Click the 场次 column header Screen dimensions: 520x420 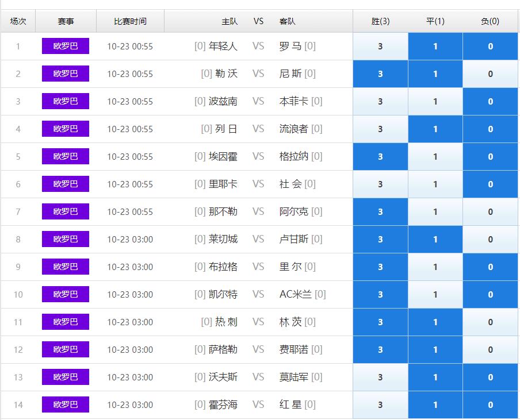(x=18, y=21)
